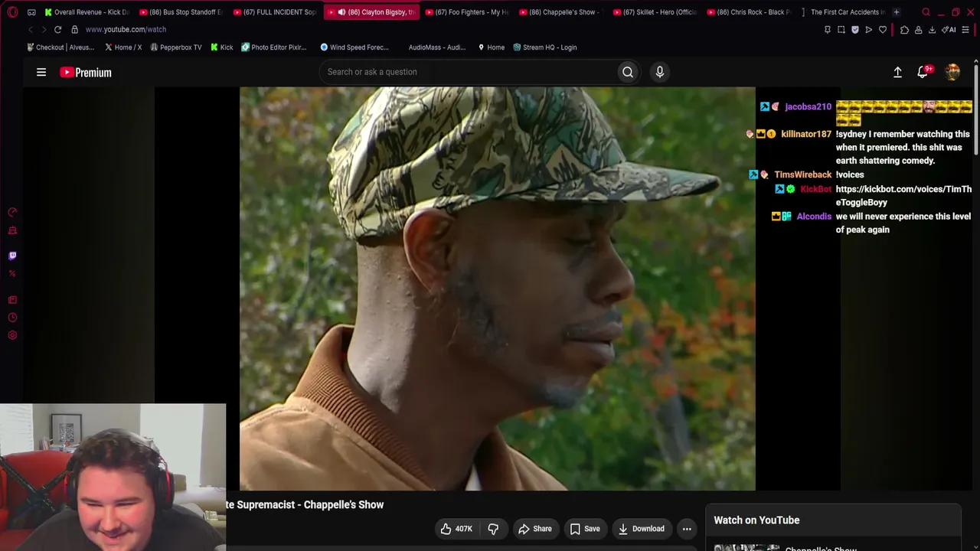Go forward to the next page
The width and height of the screenshot is (980, 551).
pyautogui.click(x=44, y=29)
